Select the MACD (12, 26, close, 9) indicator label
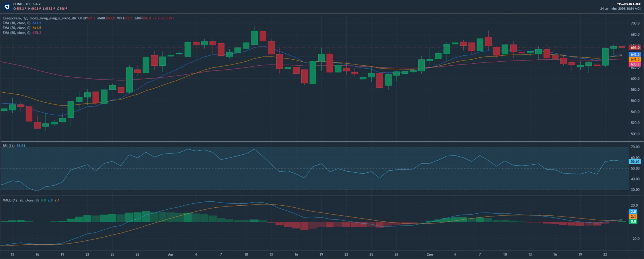Screen dimensions: 644x259 [21, 200]
